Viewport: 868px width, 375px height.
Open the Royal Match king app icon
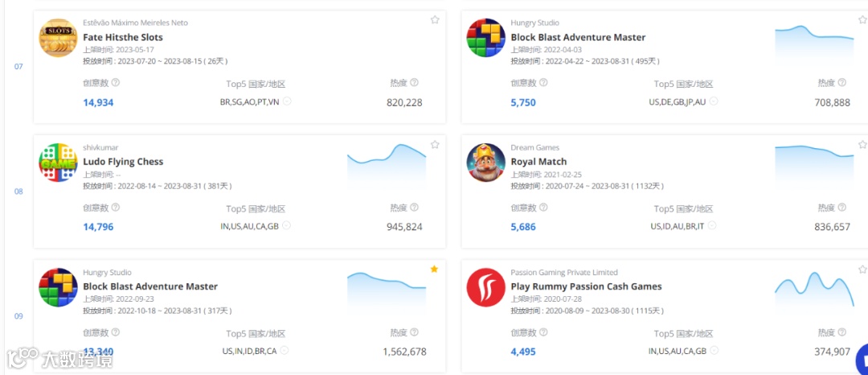pos(486,163)
